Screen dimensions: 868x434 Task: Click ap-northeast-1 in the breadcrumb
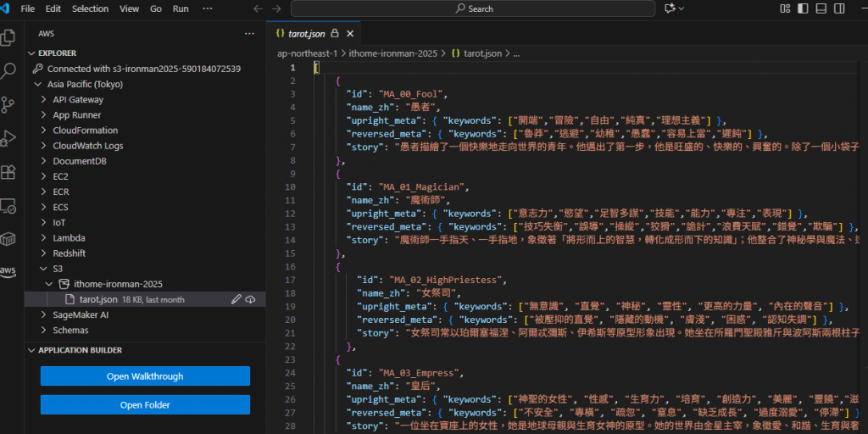click(x=307, y=53)
